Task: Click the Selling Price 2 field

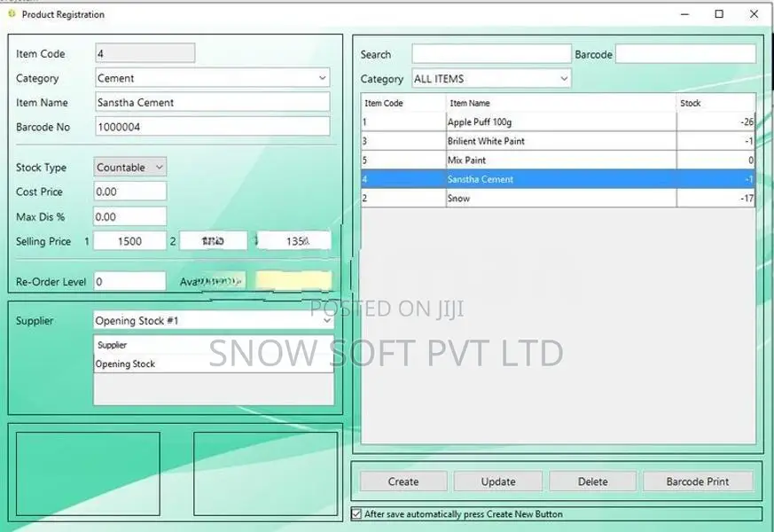Action: tap(214, 241)
